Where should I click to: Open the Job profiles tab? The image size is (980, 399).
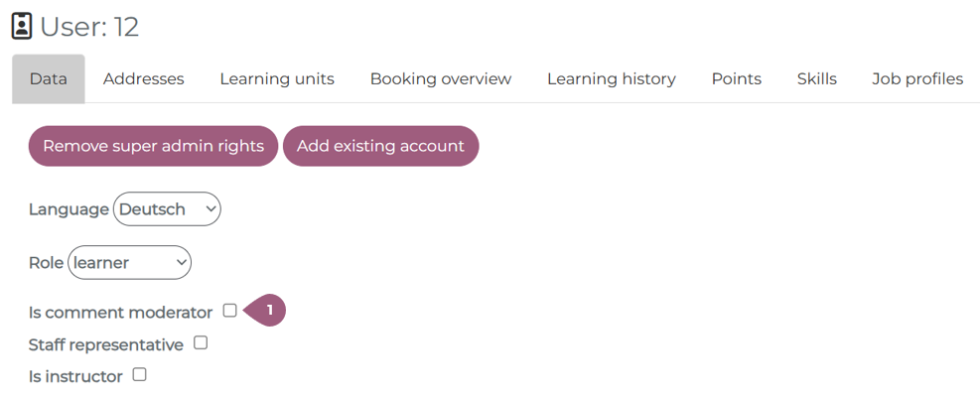(917, 79)
